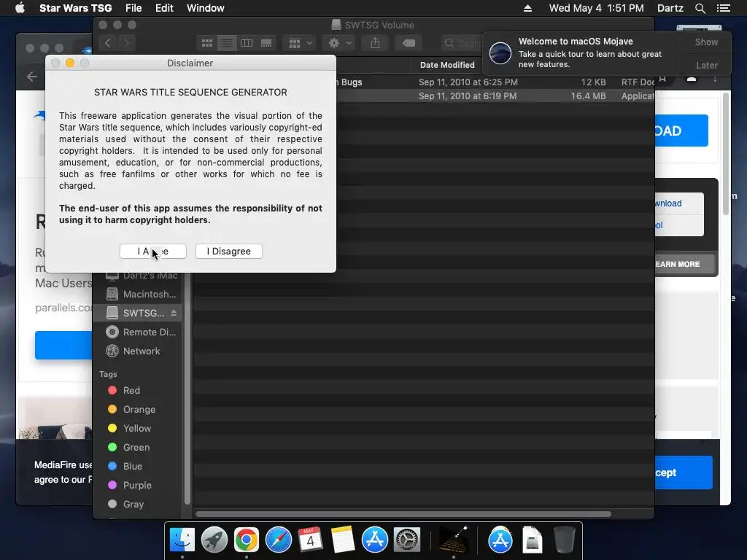Click blue DOWNLOAD button in browser window
Screen dimensions: 747x560
(681, 131)
